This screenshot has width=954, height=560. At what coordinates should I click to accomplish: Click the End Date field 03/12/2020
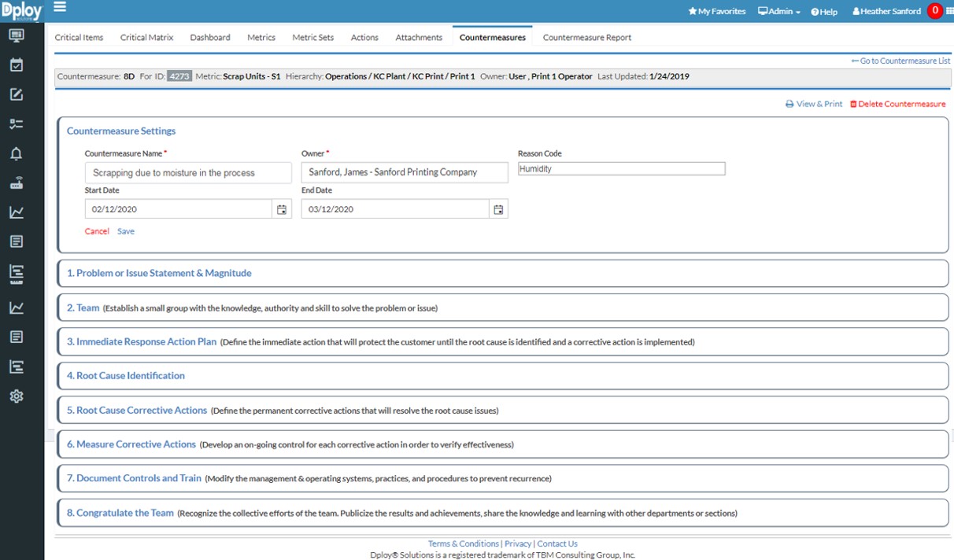395,209
